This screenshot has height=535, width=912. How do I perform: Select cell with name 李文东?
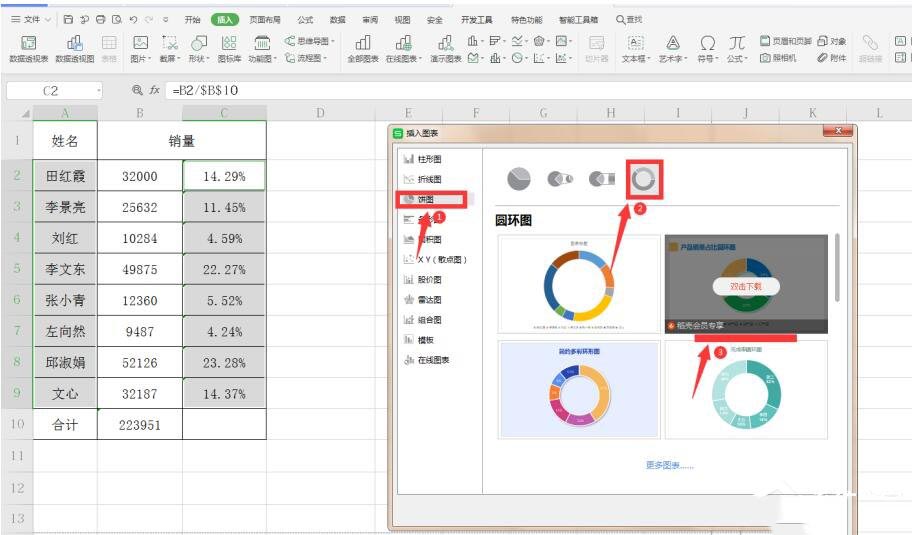point(65,269)
